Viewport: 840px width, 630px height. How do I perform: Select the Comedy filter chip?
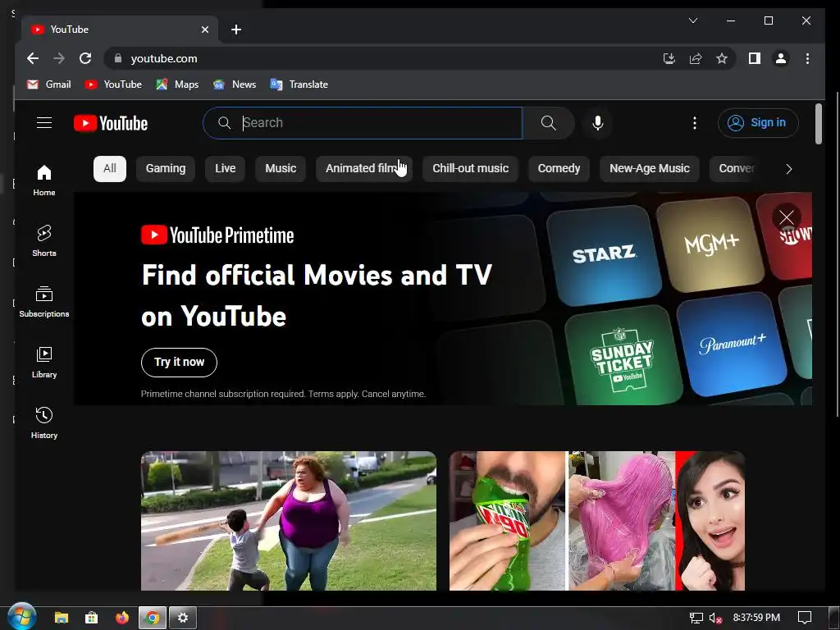(x=559, y=169)
